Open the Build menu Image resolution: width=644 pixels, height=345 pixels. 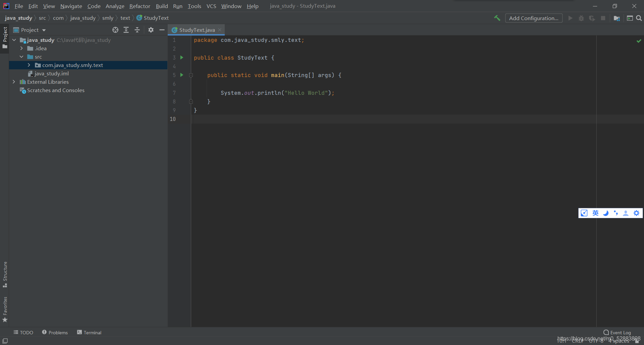click(x=162, y=6)
